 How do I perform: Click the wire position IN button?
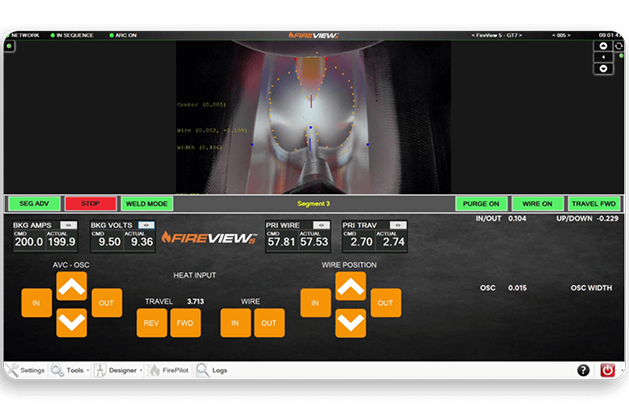315,303
